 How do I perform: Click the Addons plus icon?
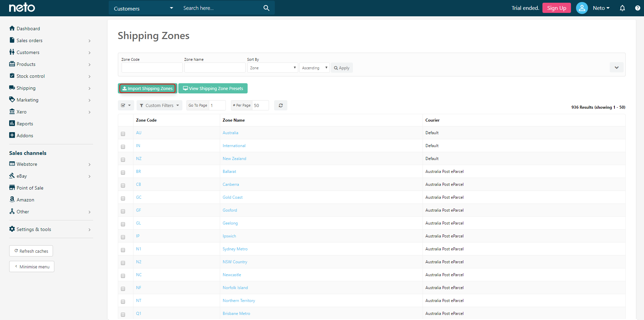12,135
